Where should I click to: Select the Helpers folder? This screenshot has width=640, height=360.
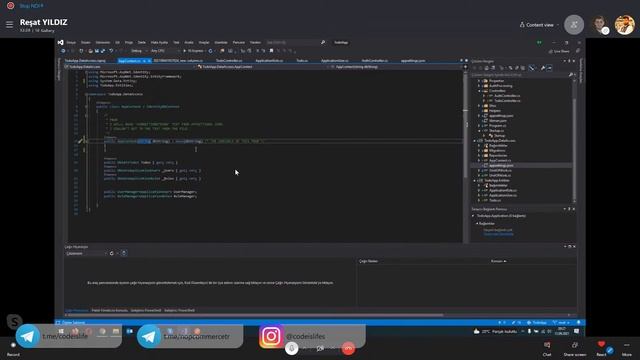click(495, 111)
